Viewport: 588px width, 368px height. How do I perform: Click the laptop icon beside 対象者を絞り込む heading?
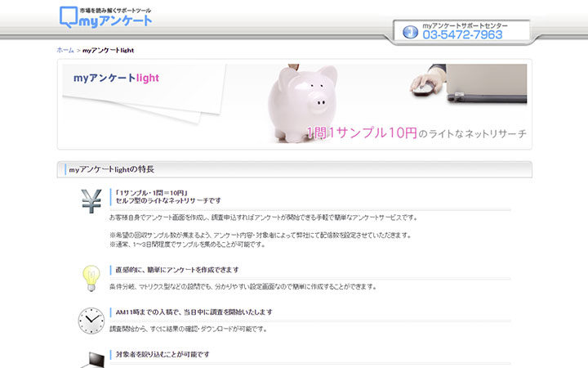(x=92, y=360)
